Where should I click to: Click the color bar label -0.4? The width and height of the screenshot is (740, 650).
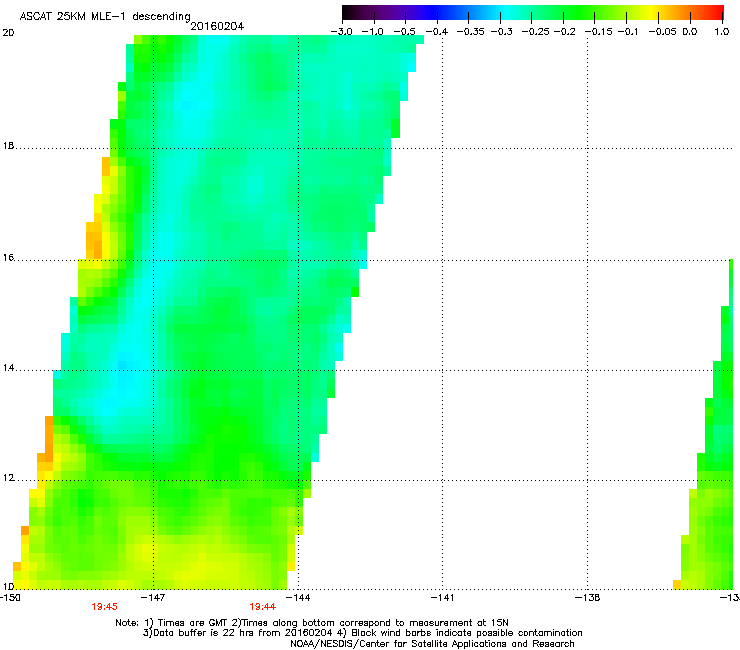point(437,31)
